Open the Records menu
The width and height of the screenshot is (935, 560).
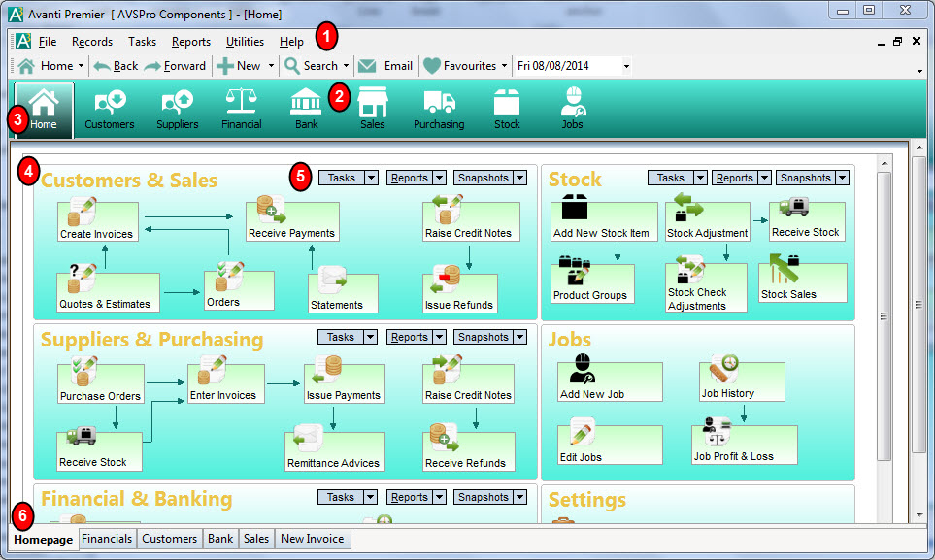[92, 42]
